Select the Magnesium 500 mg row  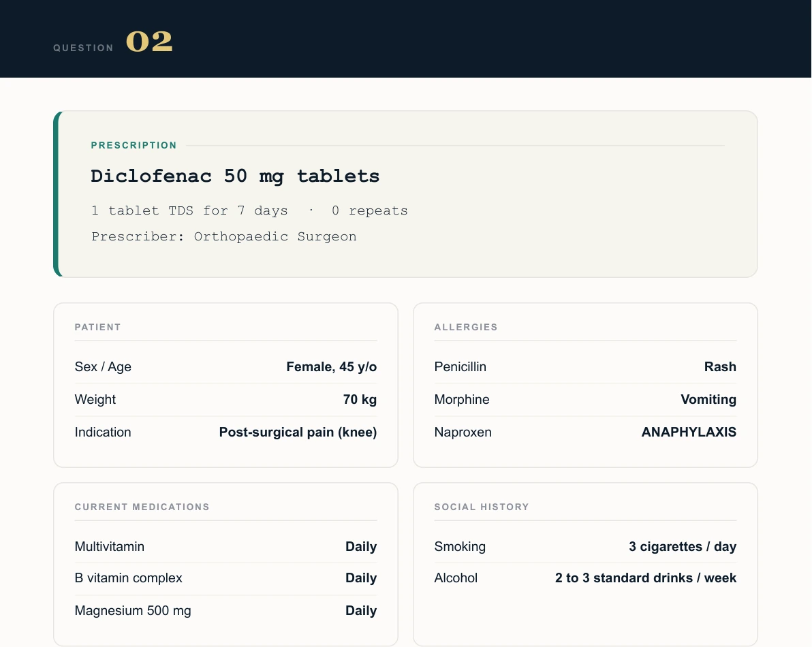pyautogui.click(x=225, y=611)
